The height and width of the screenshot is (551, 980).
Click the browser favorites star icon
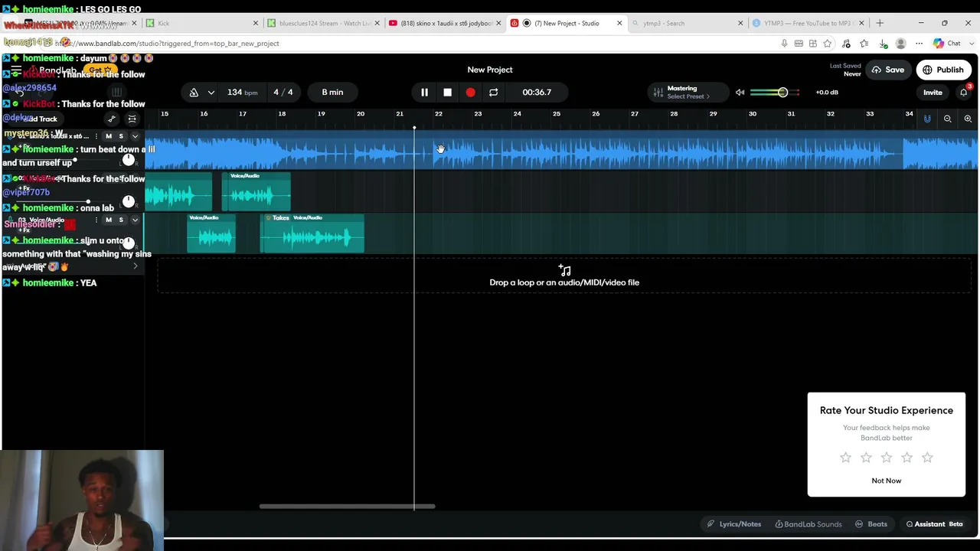pyautogui.click(x=828, y=44)
